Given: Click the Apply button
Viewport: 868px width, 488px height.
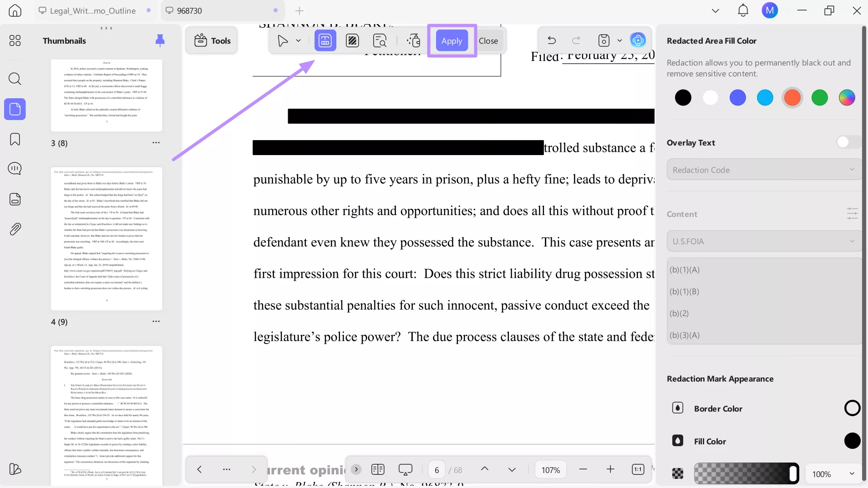Looking at the screenshot, I should click(x=452, y=40).
